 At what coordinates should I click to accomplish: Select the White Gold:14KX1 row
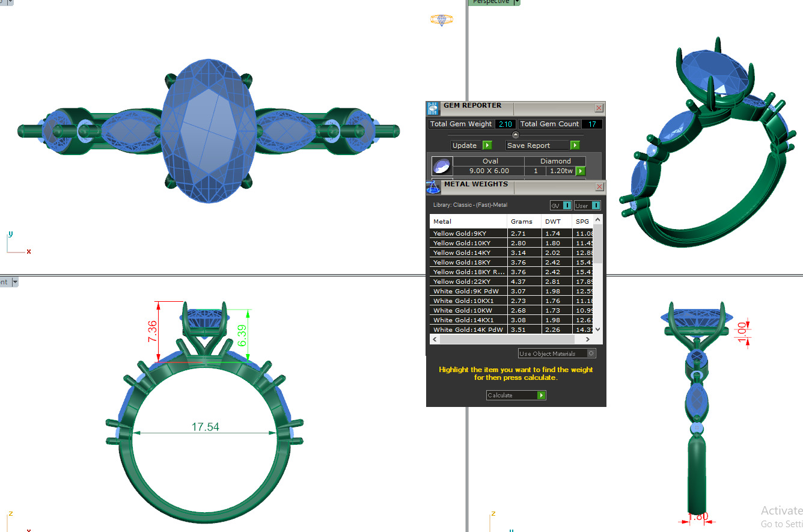[512, 320]
